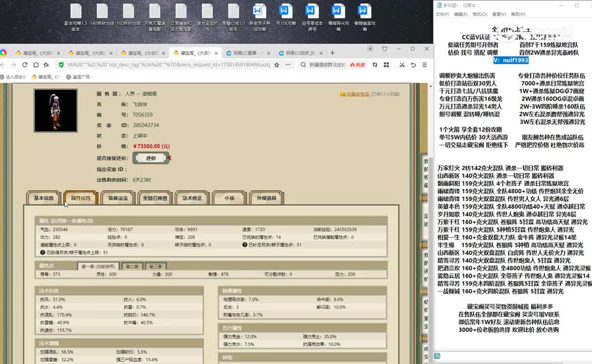Open desktop file 副本攻略1.5版本
Image resolution: width=592 pixels, height=364 pixels.
[75, 17]
